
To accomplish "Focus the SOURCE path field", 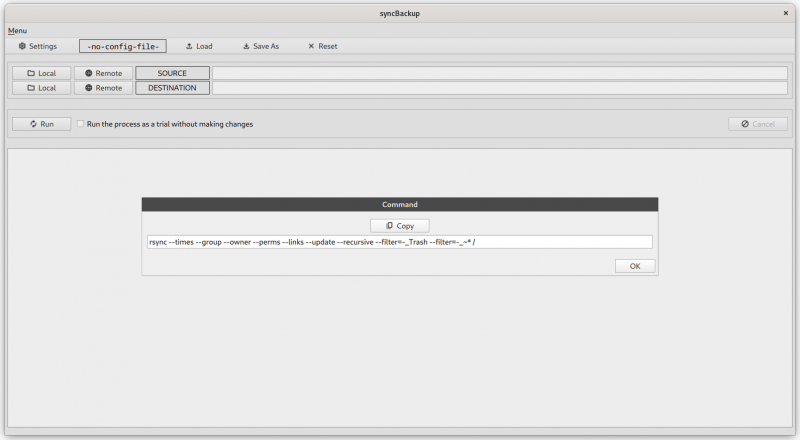I will point(500,73).
